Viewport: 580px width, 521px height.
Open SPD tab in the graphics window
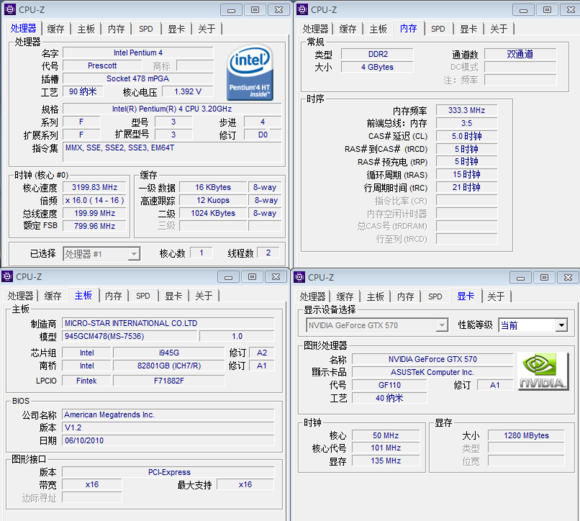tap(435, 296)
